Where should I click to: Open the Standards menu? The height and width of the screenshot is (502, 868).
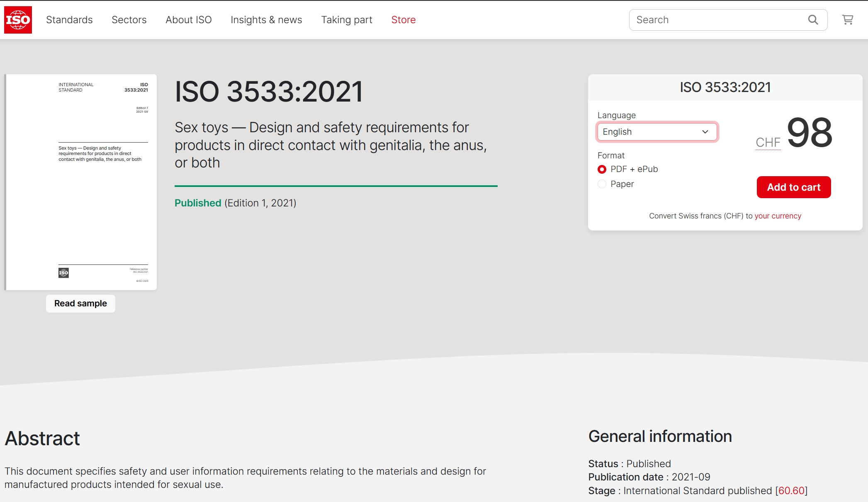69,20
